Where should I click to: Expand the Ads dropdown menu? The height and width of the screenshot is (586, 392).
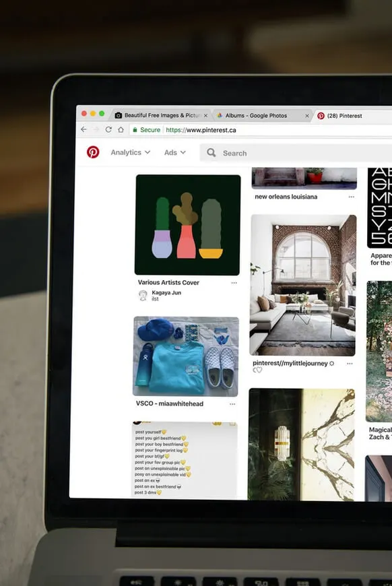(x=175, y=152)
